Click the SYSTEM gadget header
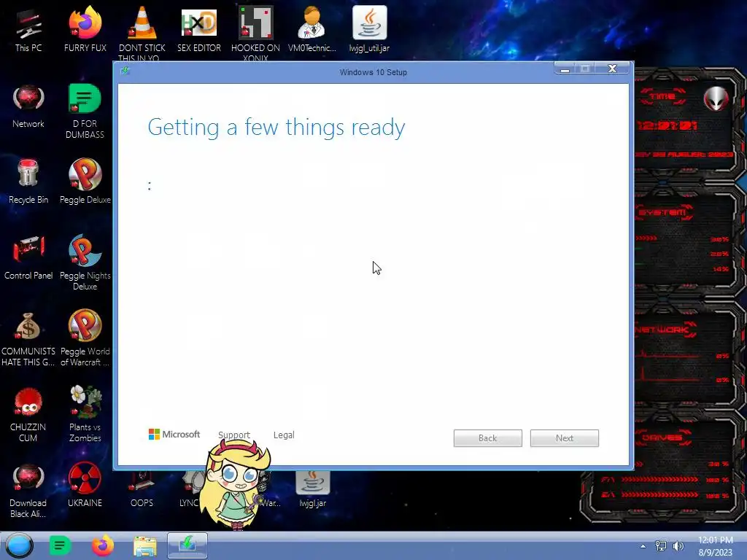The image size is (747, 560). [x=663, y=212]
